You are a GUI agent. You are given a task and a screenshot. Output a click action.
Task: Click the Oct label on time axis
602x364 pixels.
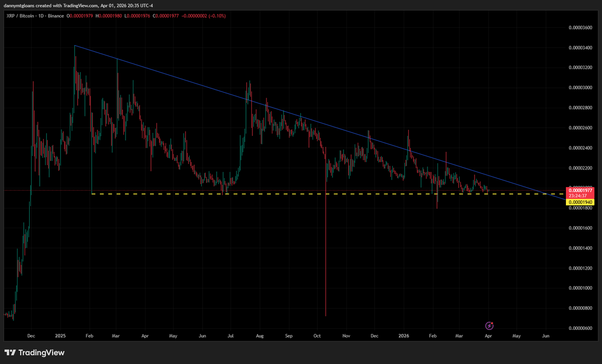(317, 335)
